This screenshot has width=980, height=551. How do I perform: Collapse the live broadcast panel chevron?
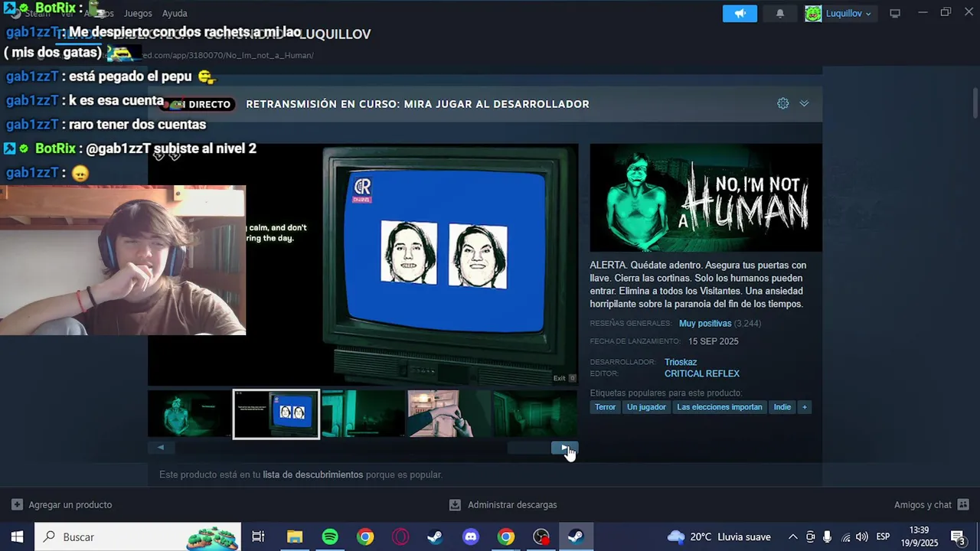click(x=804, y=103)
